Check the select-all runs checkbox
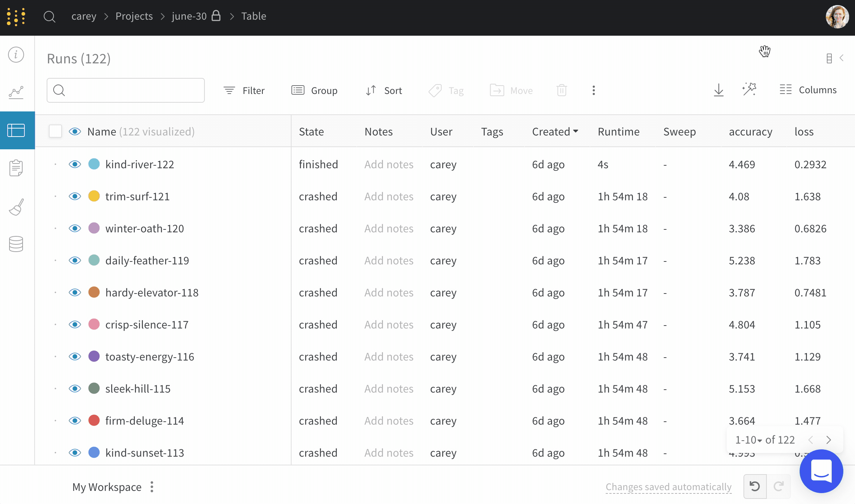This screenshot has width=855, height=504. pyautogui.click(x=55, y=131)
